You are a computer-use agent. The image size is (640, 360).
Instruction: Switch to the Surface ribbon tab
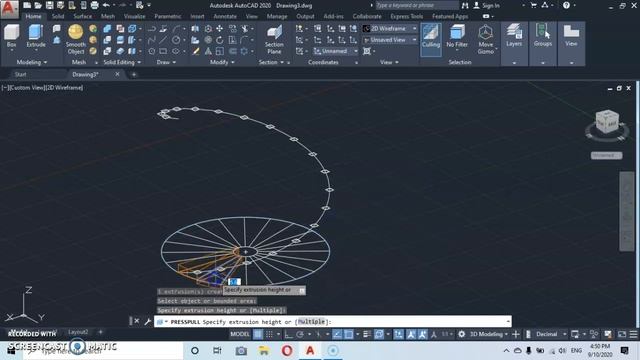82,16
